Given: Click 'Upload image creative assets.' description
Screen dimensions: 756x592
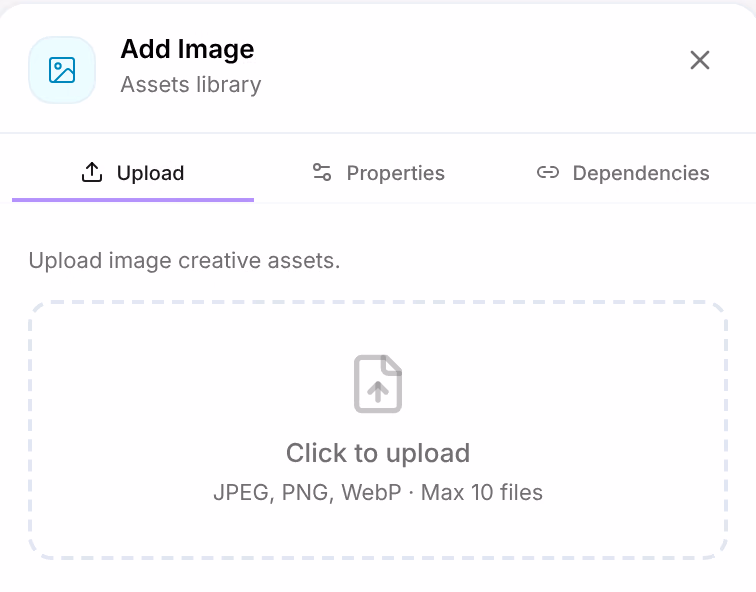Looking at the screenshot, I should 184,261.
